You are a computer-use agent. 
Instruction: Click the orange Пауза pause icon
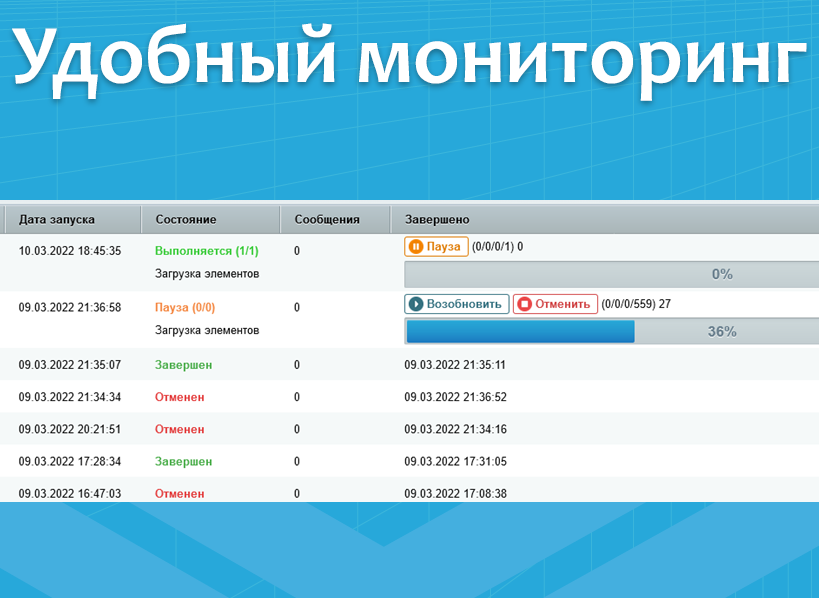[415, 246]
